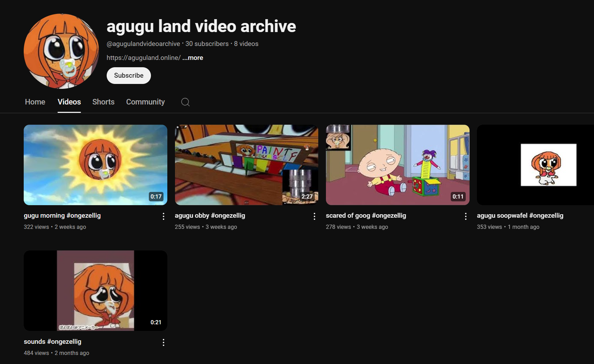
Task: Click the 2 months ago upload date
Action: 72,353
